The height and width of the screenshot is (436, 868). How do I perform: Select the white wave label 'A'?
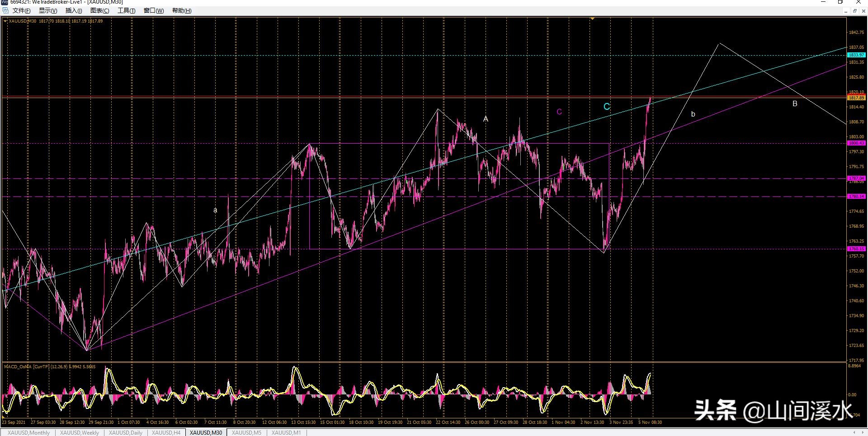pos(486,119)
